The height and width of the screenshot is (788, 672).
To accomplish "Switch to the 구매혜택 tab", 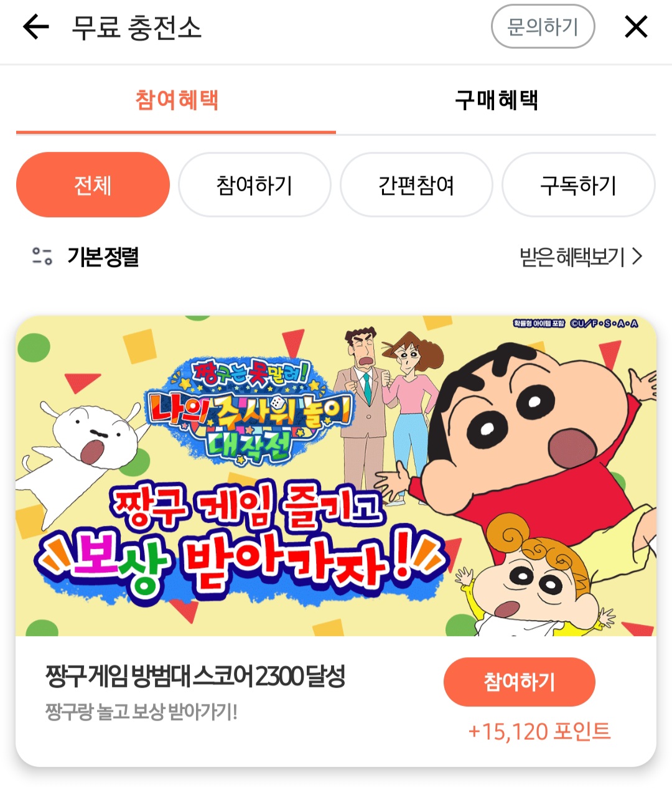I will click(496, 100).
